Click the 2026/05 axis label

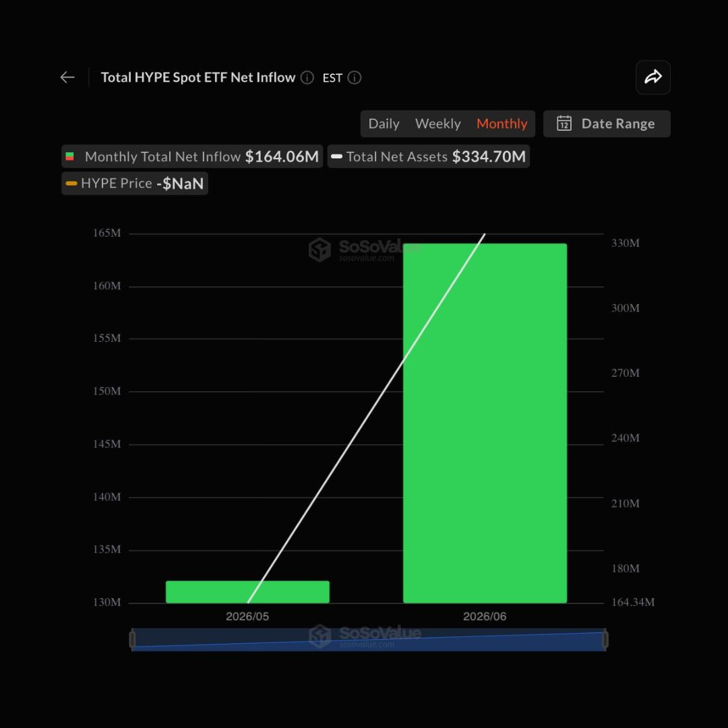point(247,616)
